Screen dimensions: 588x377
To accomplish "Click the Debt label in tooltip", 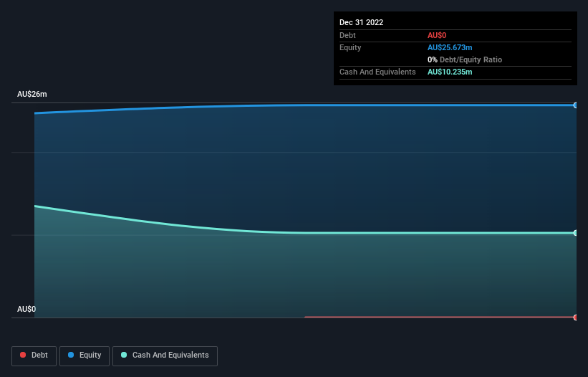I will 347,35.
